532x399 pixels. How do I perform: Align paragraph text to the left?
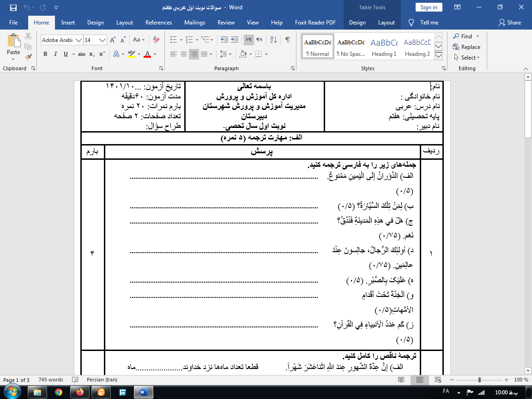tap(174, 54)
